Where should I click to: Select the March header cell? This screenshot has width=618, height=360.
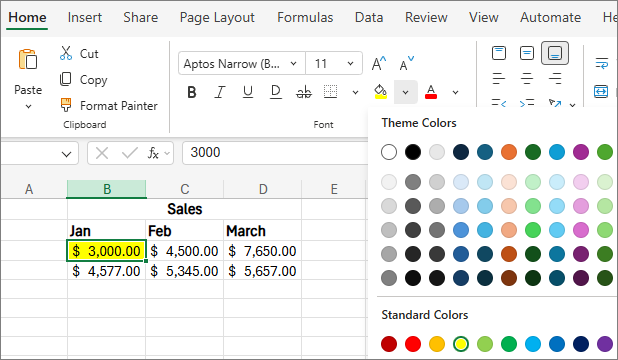coord(262,231)
